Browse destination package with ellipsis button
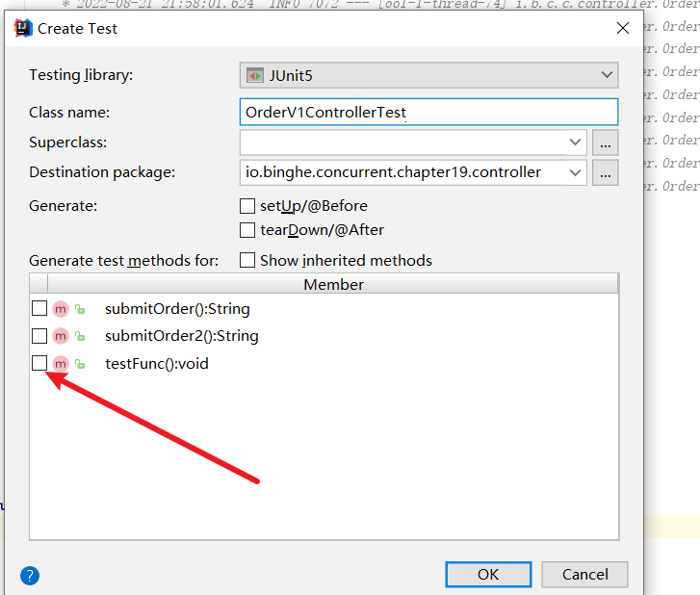The width and height of the screenshot is (700, 595). [605, 172]
